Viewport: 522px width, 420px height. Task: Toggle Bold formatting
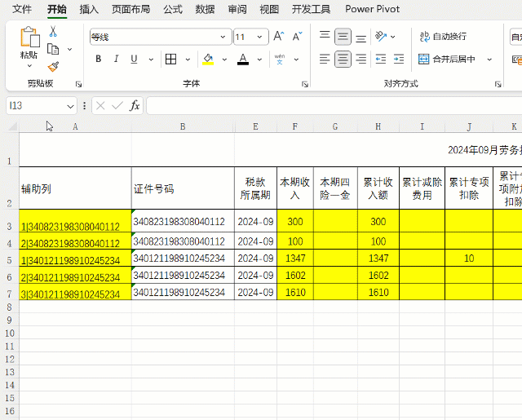pos(98,60)
